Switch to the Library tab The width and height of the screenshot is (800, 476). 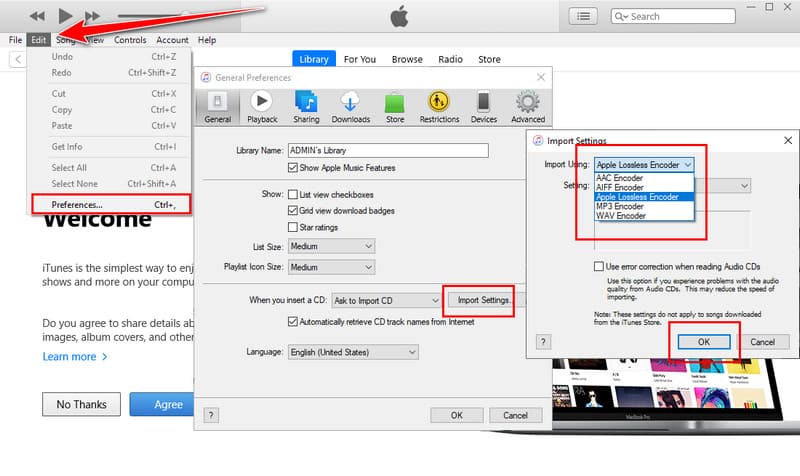[x=314, y=59]
